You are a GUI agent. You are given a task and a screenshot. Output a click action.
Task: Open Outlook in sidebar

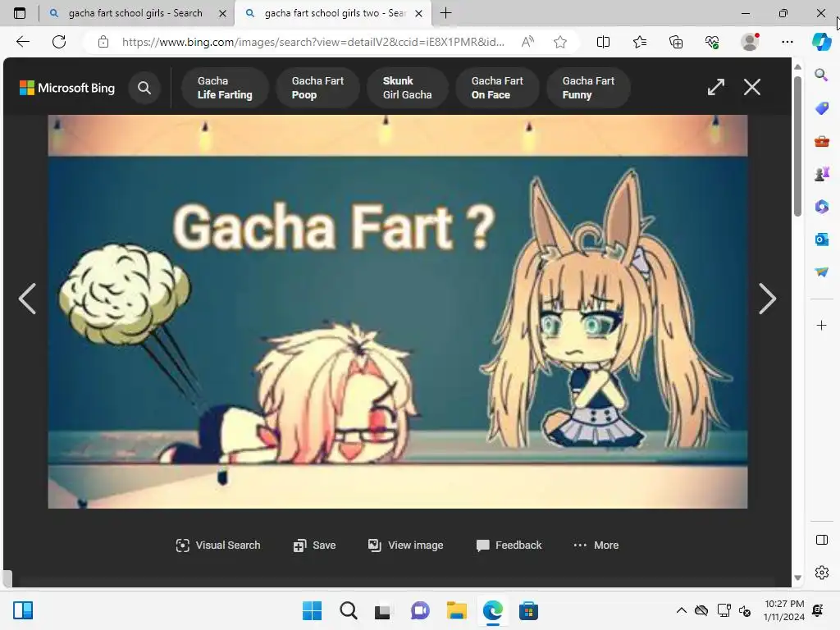click(821, 240)
